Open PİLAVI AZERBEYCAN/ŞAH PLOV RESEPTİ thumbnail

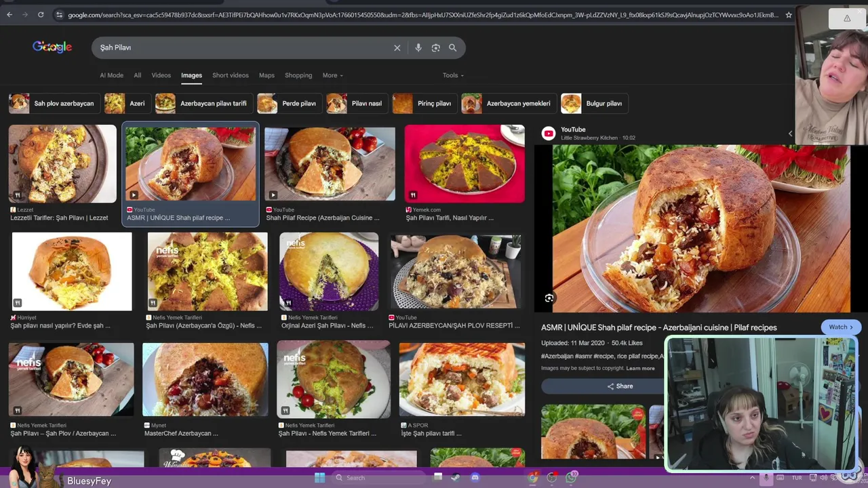tap(456, 272)
